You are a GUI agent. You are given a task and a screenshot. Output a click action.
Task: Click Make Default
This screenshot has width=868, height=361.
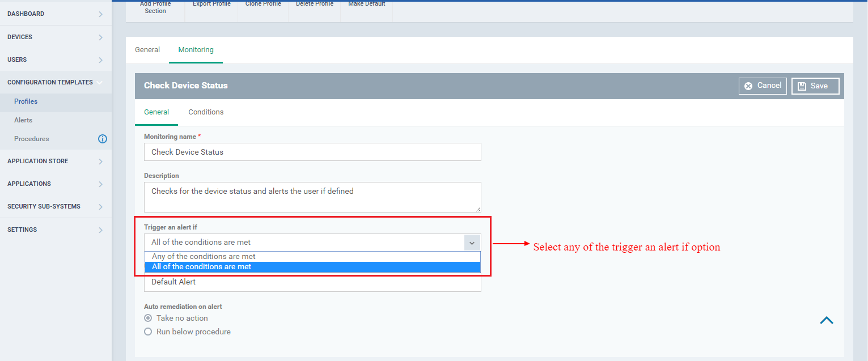[x=367, y=5]
